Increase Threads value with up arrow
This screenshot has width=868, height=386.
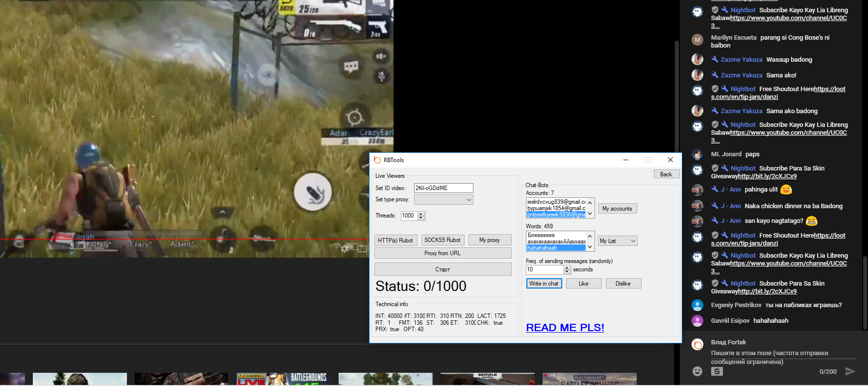pyautogui.click(x=421, y=214)
